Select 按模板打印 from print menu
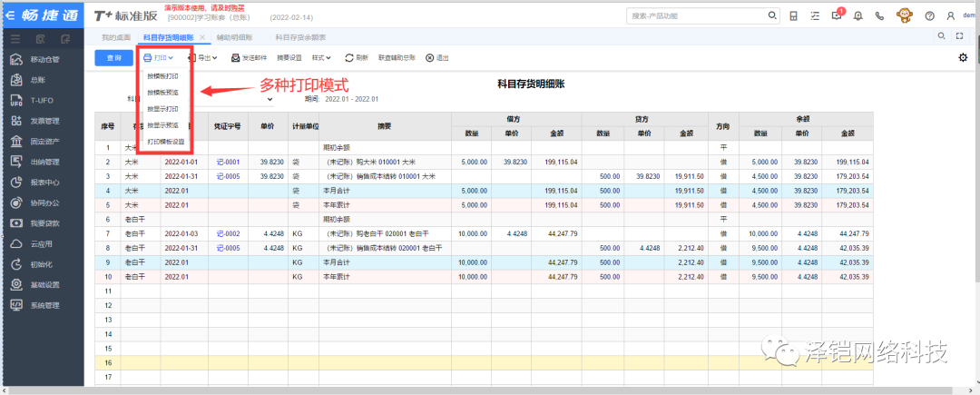 [x=163, y=76]
